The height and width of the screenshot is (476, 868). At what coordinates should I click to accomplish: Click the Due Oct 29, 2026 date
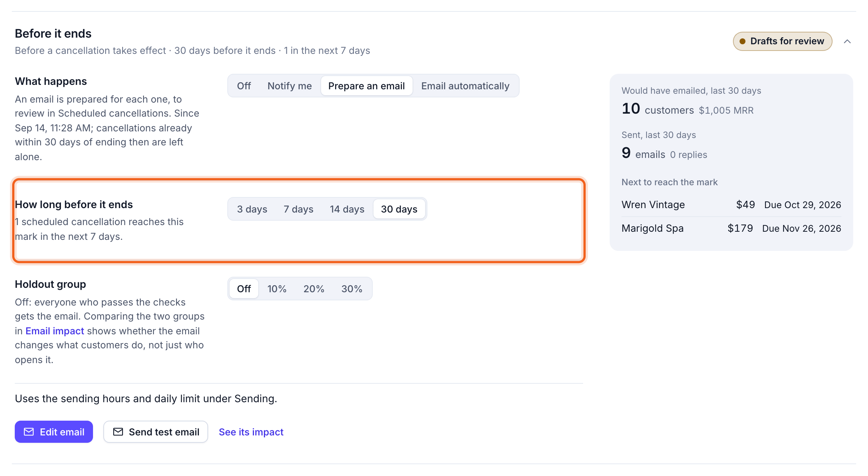point(803,205)
